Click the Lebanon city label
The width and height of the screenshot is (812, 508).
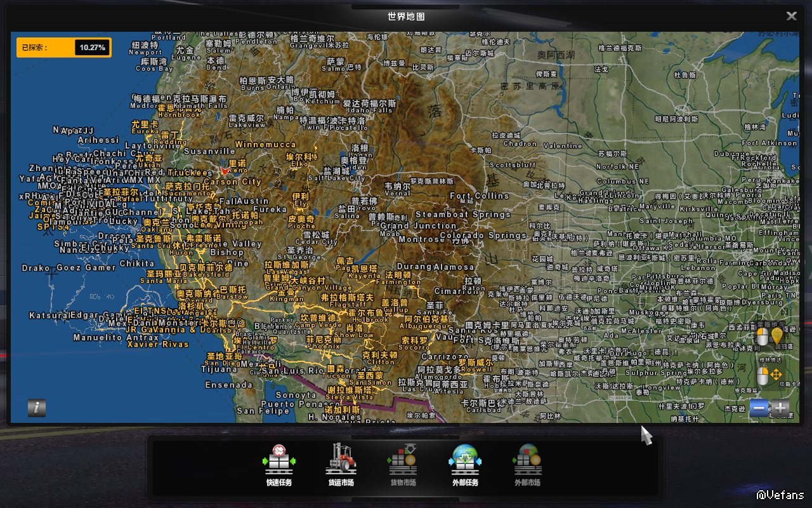click(698, 268)
